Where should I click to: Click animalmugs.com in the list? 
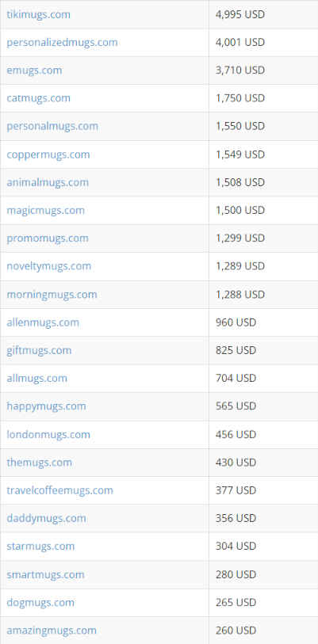48,182
